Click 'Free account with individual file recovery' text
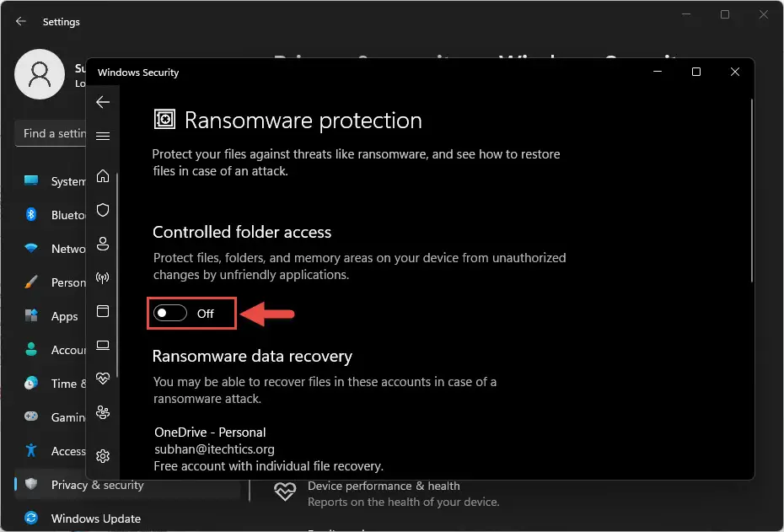784x532 pixels. coord(269,466)
